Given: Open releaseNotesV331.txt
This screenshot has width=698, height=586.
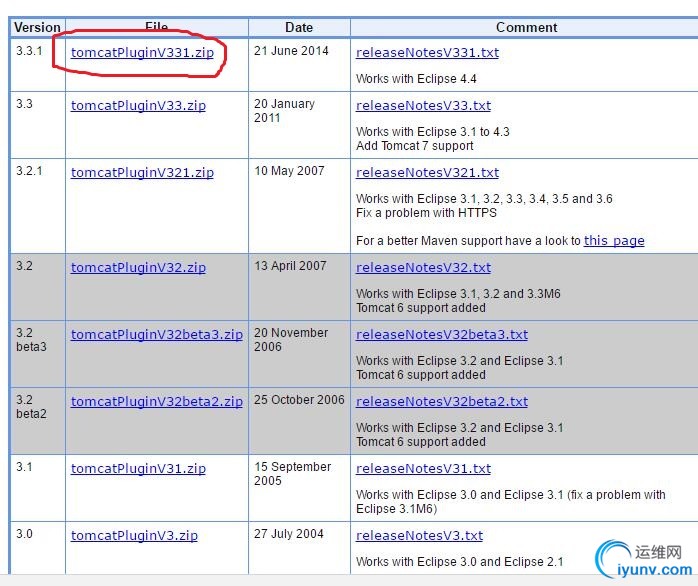Looking at the screenshot, I should [x=427, y=53].
